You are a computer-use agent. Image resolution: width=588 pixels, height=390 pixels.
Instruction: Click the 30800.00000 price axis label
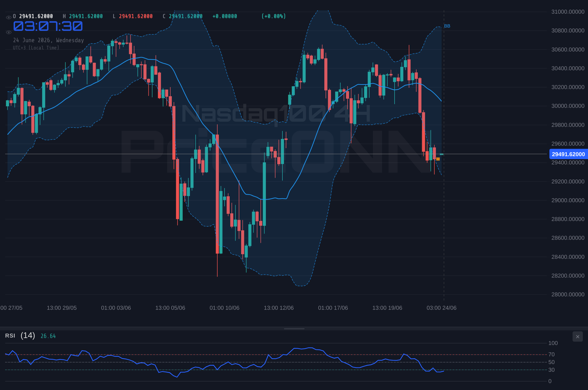click(568, 31)
